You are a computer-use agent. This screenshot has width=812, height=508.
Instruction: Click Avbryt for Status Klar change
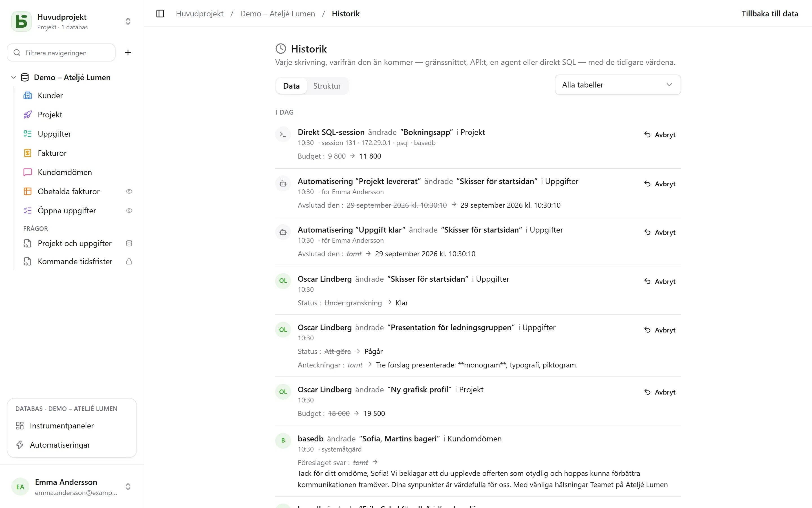(660, 281)
